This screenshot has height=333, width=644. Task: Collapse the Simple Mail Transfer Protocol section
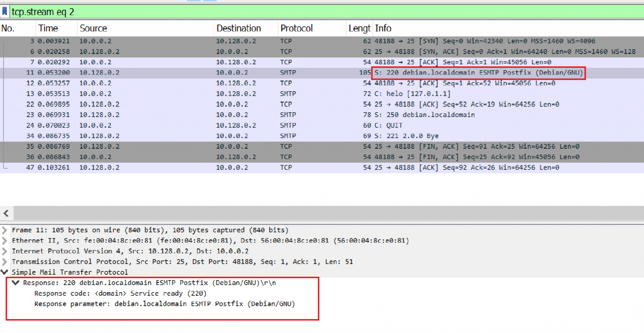4,272
